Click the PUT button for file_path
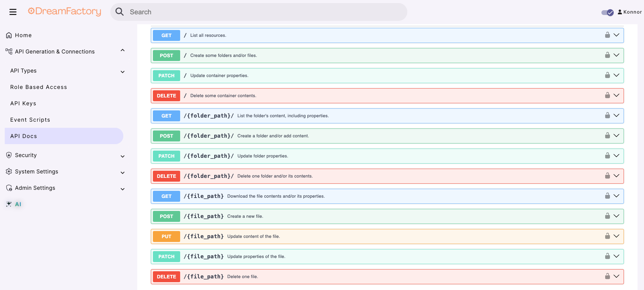 167,236
